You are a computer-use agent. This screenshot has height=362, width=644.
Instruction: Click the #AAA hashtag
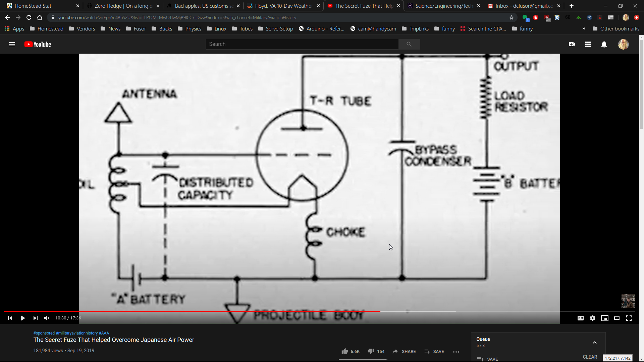[x=104, y=333]
